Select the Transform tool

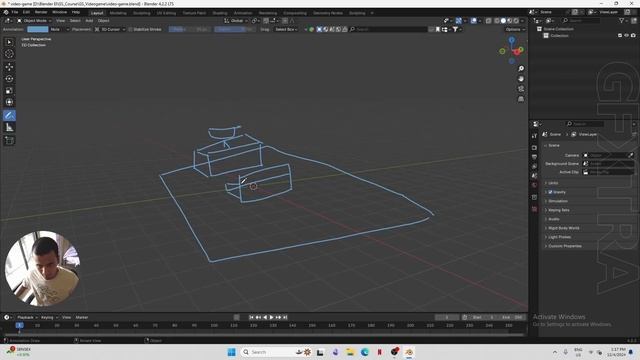point(9,102)
